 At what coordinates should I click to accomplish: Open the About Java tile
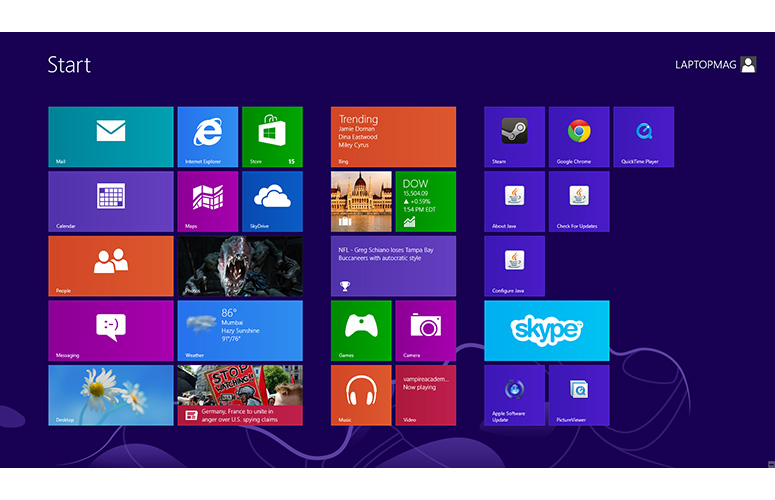coord(515,202)
